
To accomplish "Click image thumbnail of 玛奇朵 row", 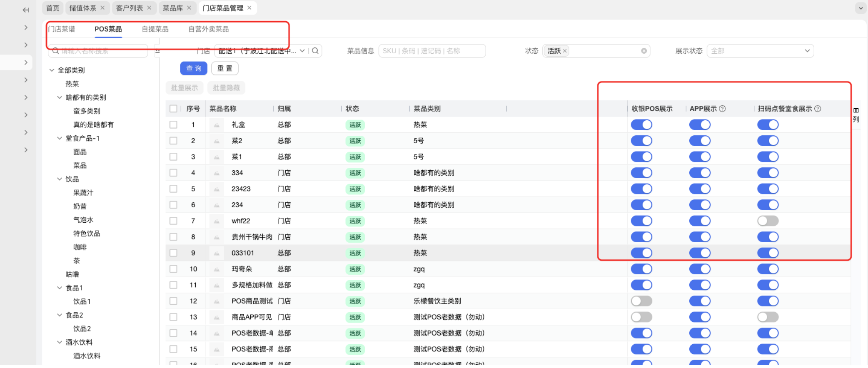I will click(217, 269).
